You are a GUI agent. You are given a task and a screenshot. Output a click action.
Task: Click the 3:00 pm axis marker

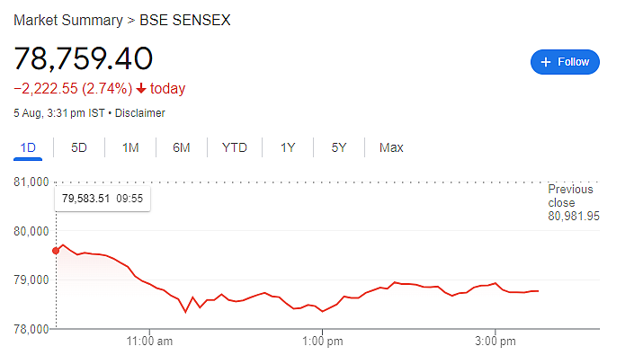[x=496, y=342]
